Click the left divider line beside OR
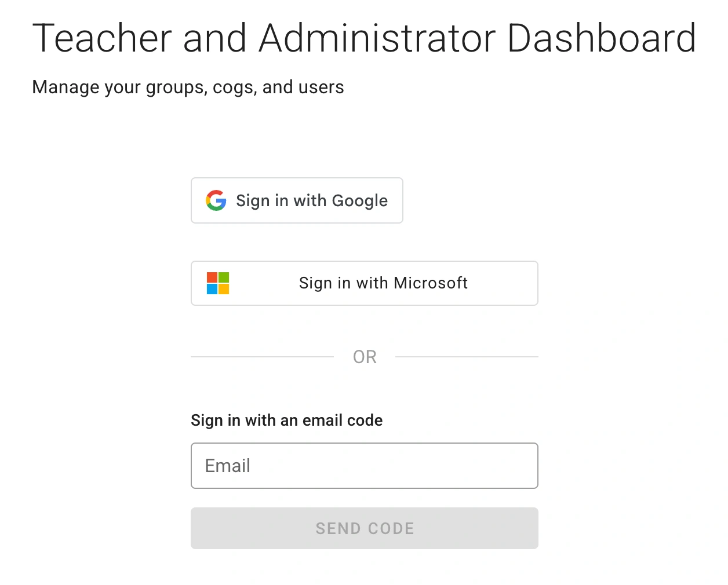Viewport: 728px width, 585px height. [261, 357]
